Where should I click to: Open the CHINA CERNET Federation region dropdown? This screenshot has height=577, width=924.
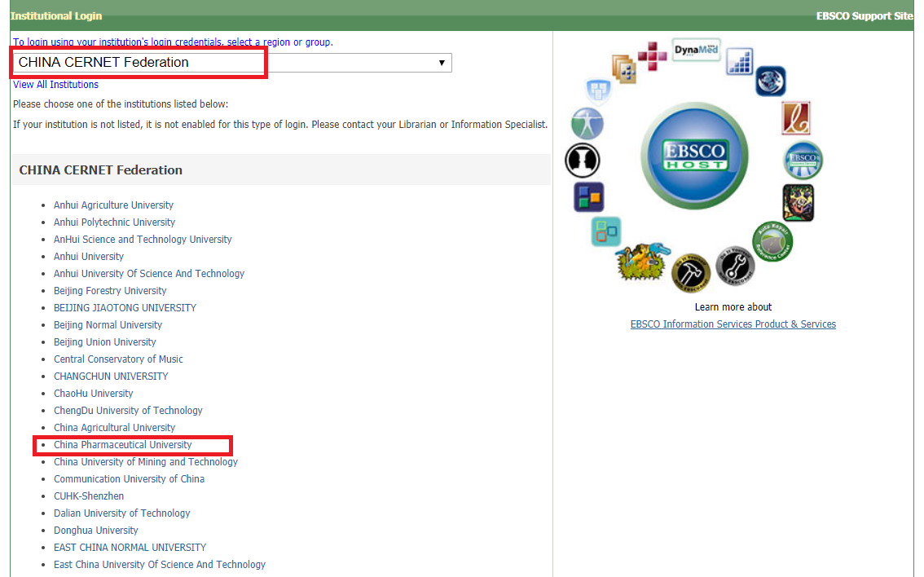coord(232,63)
